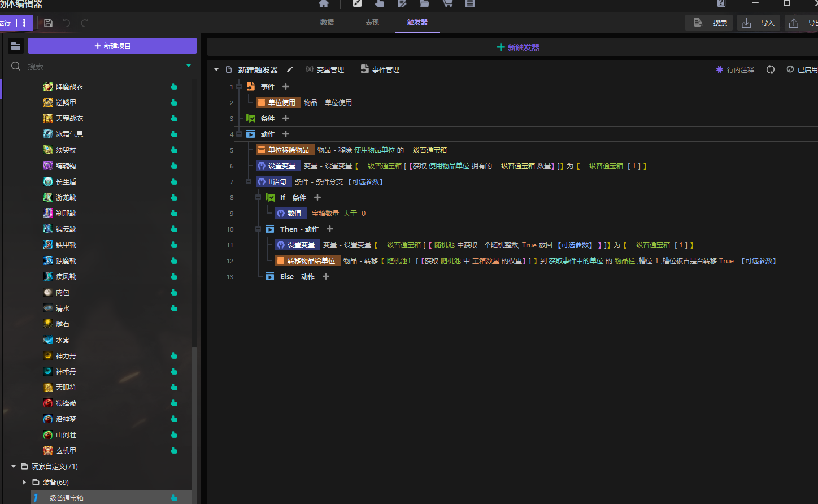818x504 pixels.
Task: Switch to the 数据 tab
Action: coord(327,23)
